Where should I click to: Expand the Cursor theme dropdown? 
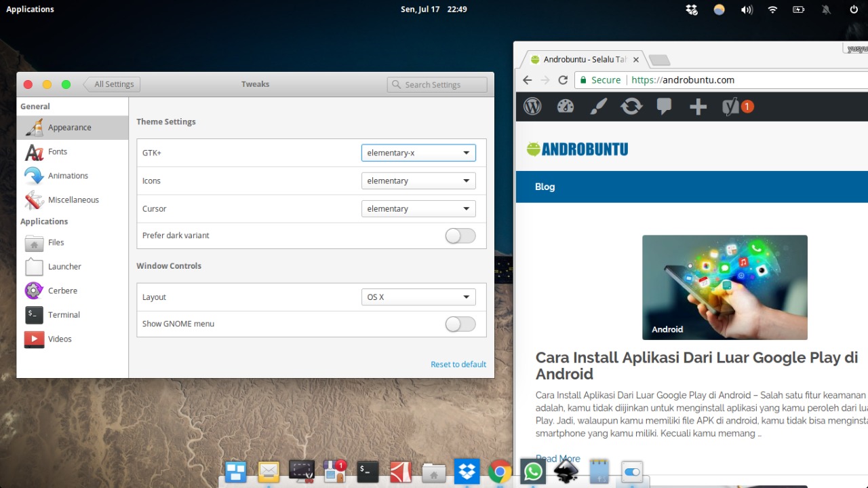(418, 208)
